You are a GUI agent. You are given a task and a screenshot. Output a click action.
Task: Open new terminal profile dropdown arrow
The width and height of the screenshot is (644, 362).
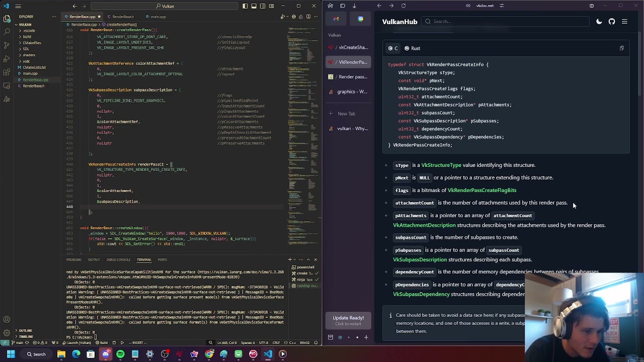(295, 259)
